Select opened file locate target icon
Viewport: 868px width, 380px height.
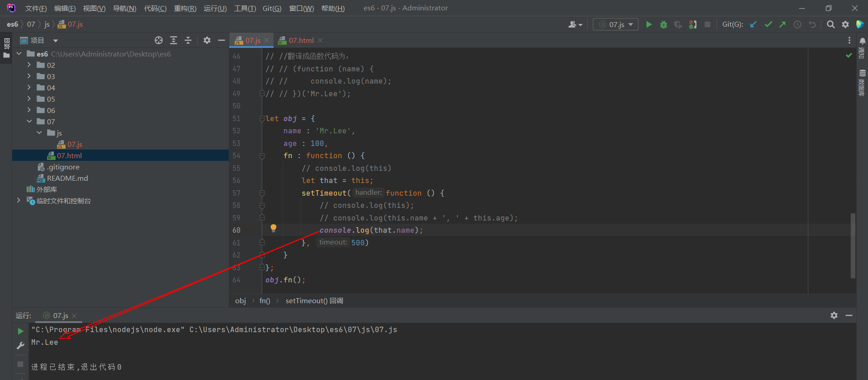(x=159, y=40)
